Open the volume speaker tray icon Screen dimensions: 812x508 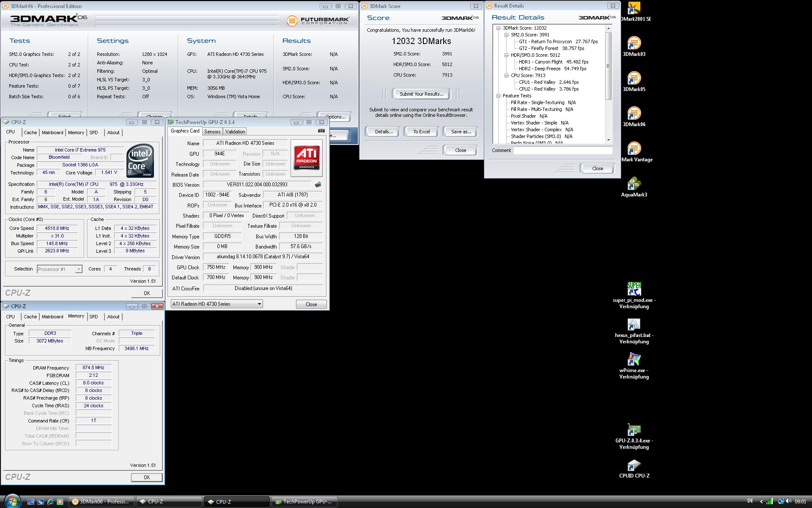tap(789, 502)
